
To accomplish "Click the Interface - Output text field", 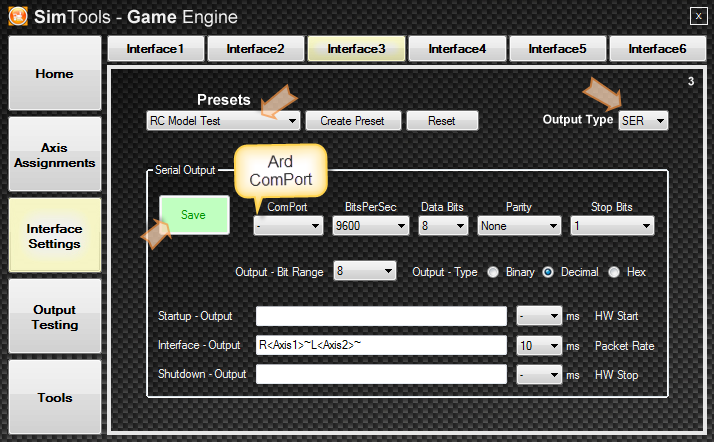I will point(381,345).
